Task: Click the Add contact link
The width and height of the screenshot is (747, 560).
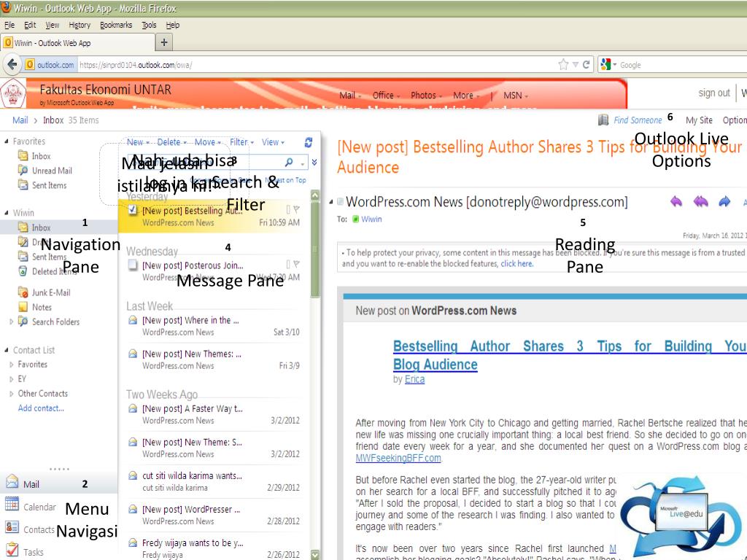Action: click(41, 408)
